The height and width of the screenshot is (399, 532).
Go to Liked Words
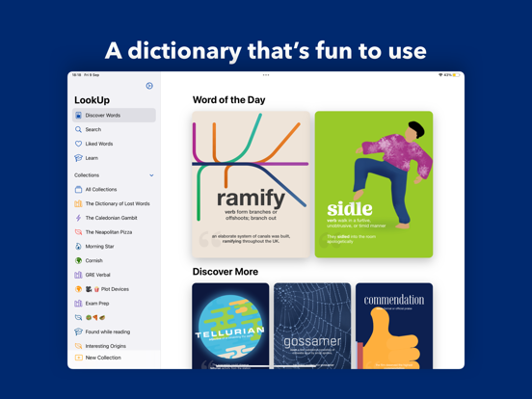coord(114,144)
